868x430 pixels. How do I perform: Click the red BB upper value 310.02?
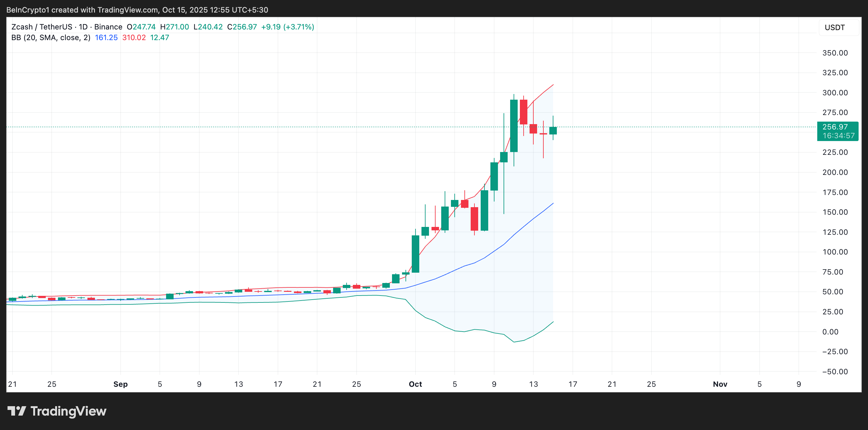(x=134, y=38)
